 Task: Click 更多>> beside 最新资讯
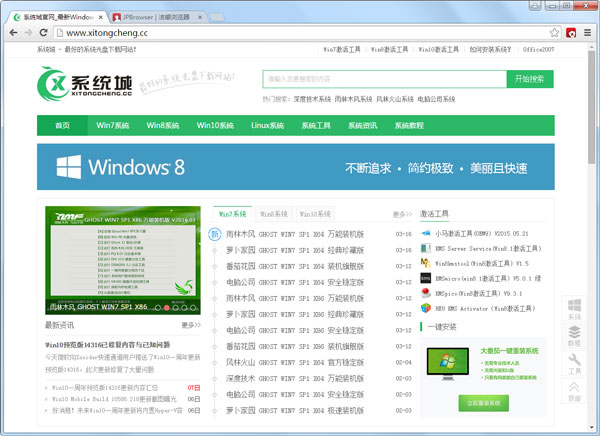(x=191, y=325)
